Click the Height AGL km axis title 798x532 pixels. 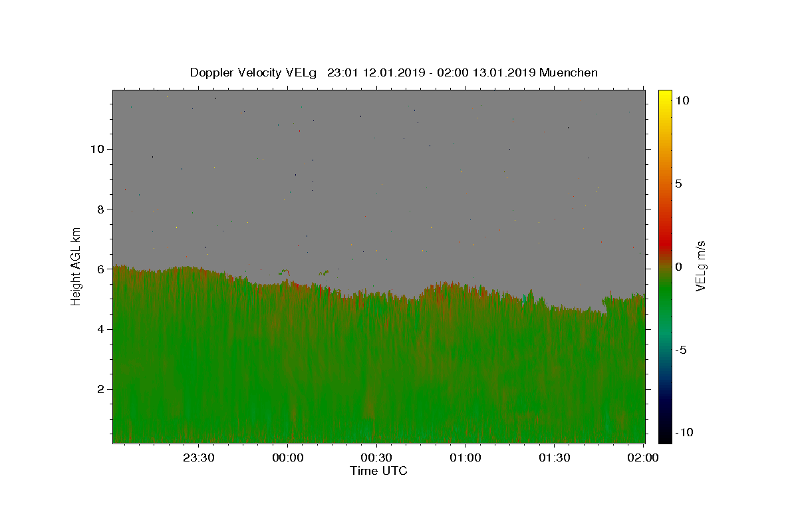(x=76, y=266)
